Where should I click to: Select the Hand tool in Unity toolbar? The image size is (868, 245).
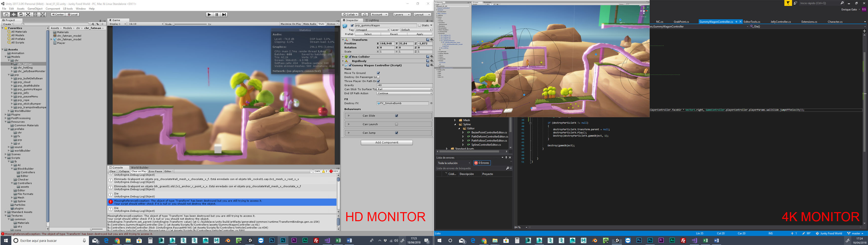point(7,15)
